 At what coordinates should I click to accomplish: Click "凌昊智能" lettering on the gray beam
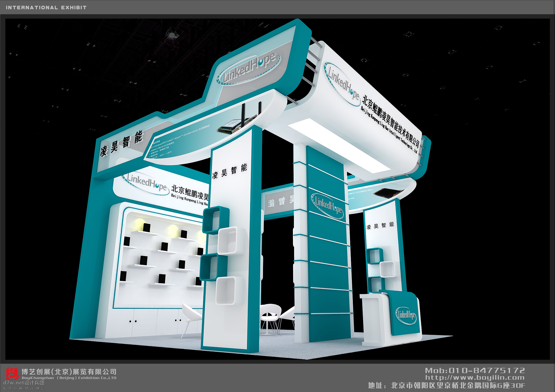click(122, 144)
